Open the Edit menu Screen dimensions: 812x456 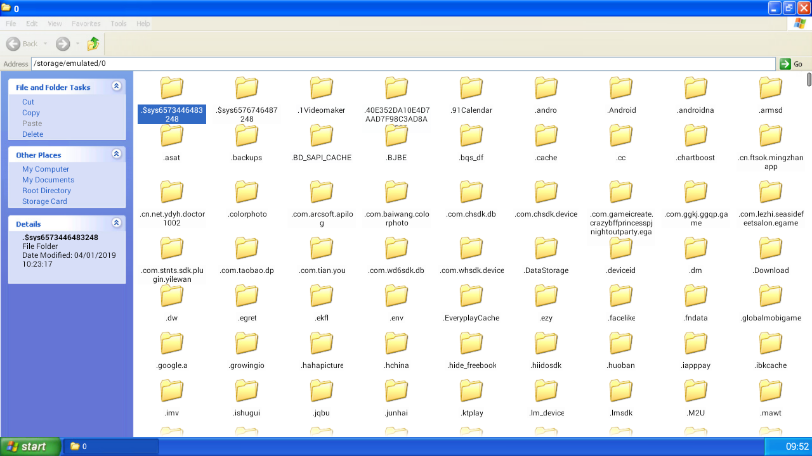32,24
